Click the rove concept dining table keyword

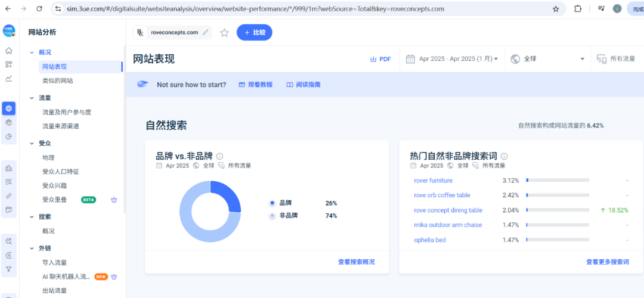click(448, 210)
